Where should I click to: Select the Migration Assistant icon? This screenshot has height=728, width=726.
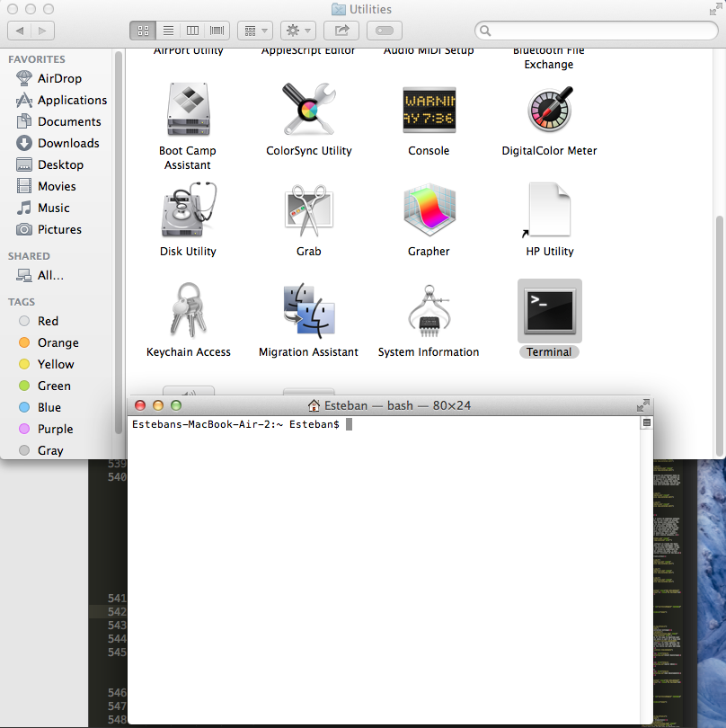[x=309, y=310]
